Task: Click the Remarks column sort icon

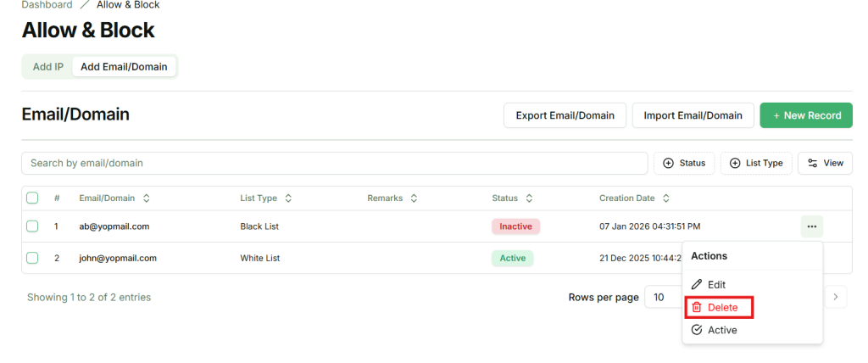Action: click(414, 198)
